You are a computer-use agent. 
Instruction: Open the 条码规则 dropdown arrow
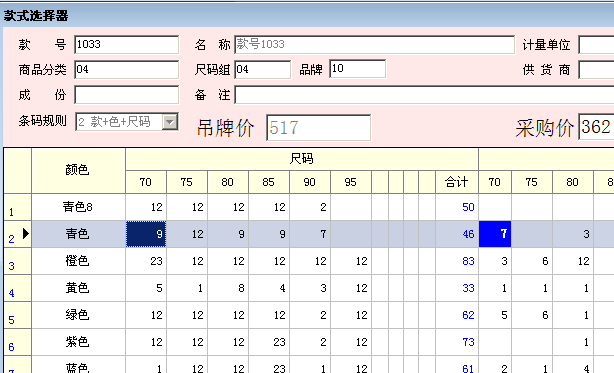coord(170,122)
